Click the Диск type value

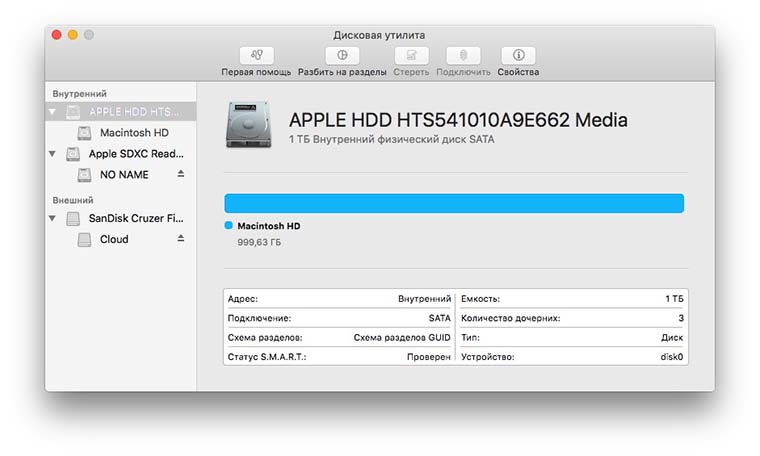click(x=672, y=338)
